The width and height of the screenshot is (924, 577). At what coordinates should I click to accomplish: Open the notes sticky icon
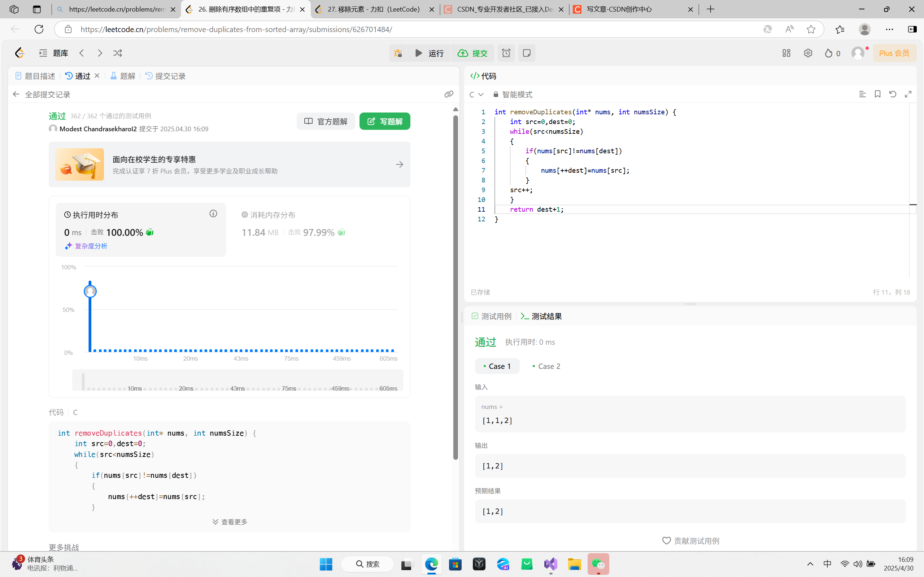[x=527, y=53]
